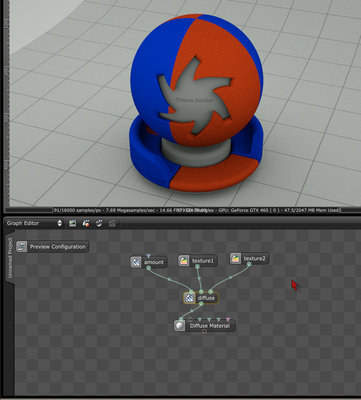361x400 pixels.
Task: Click the render progress bar under viewport
Action: pos(197,210)
